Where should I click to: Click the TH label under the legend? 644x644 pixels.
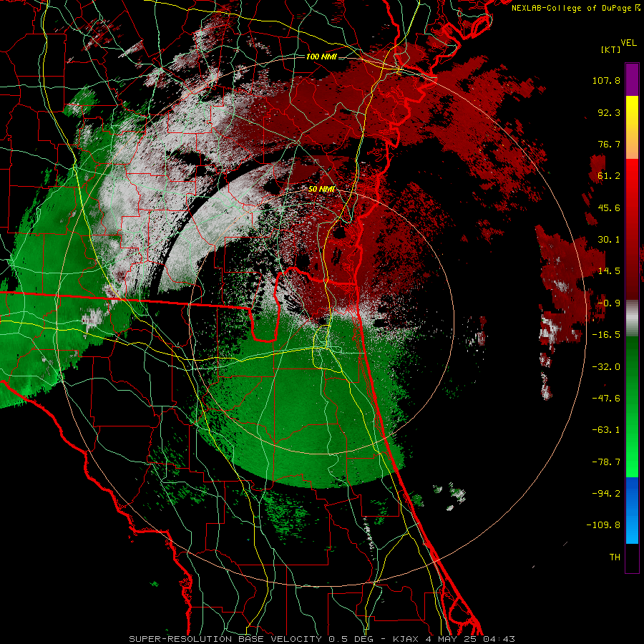(x=615, y=557)
